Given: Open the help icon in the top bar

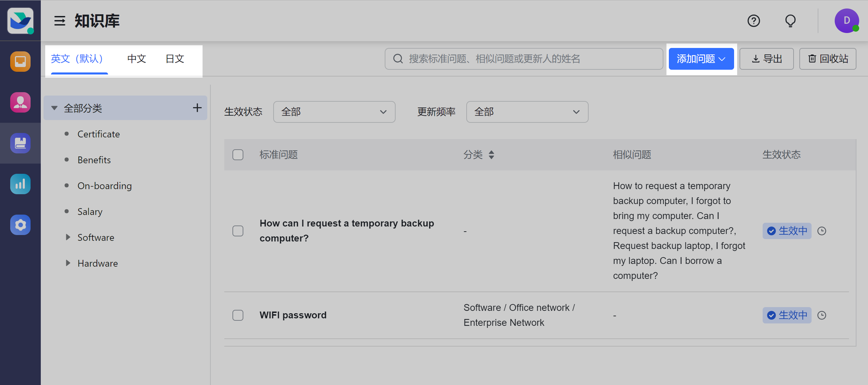Looking at the screenshot, I should pyautogui.click(x=753, y=21).
